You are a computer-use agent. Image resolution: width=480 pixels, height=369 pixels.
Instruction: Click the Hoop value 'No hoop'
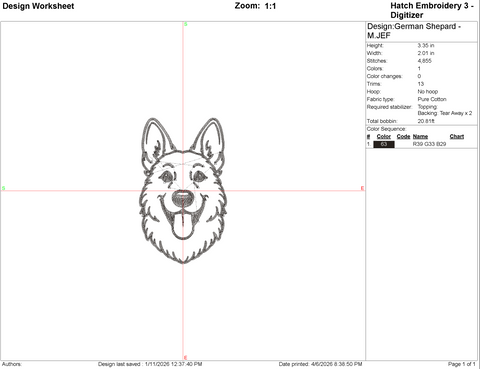point(428,91)
